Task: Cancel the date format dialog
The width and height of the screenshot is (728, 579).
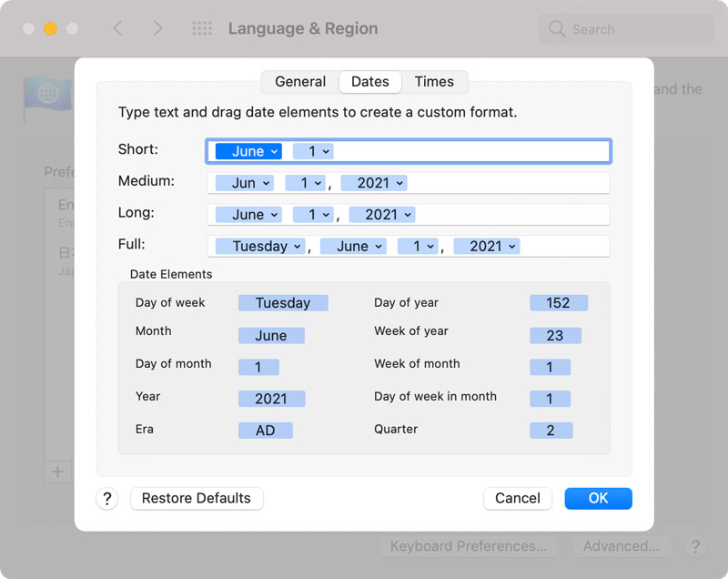Action: pos(518,498)
